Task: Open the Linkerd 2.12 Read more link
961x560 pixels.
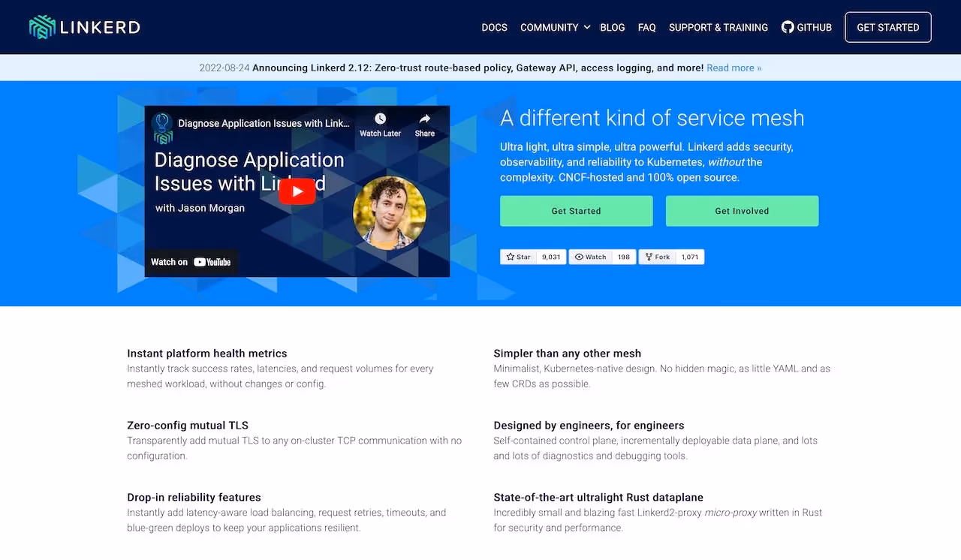Action: [734, 68]
